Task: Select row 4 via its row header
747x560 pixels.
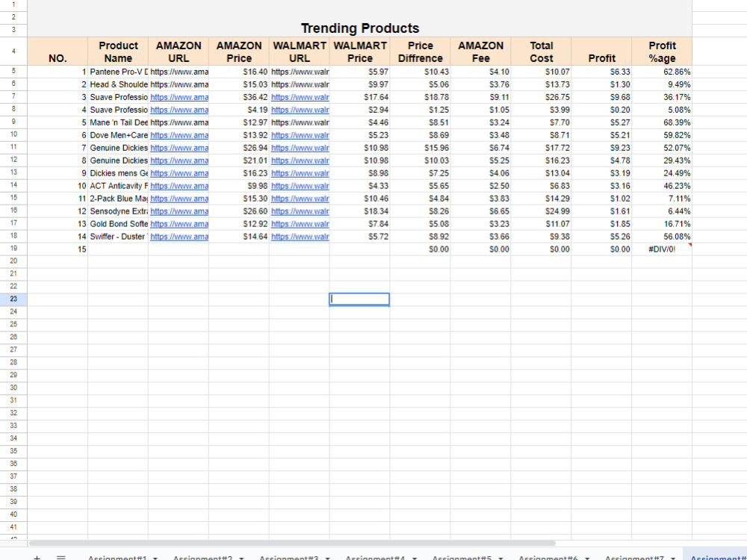Action: pyautogui.click(x=13, y=52)
